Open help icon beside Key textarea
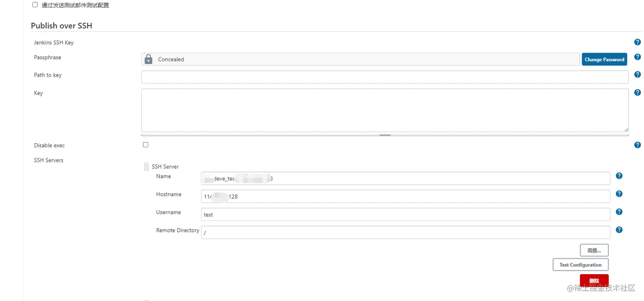The image size is (644, 301). (x=637, y=92)
